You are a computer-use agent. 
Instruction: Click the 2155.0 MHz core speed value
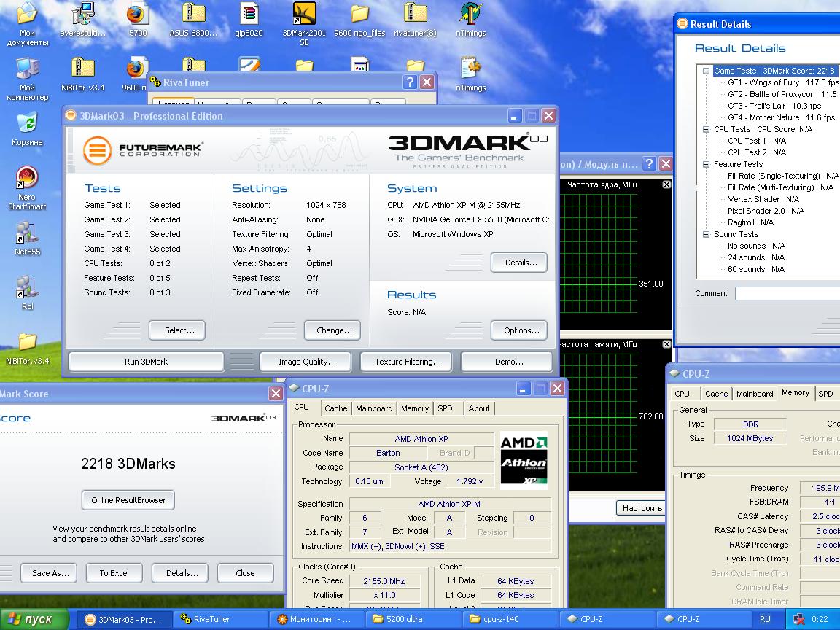[384, 581]
